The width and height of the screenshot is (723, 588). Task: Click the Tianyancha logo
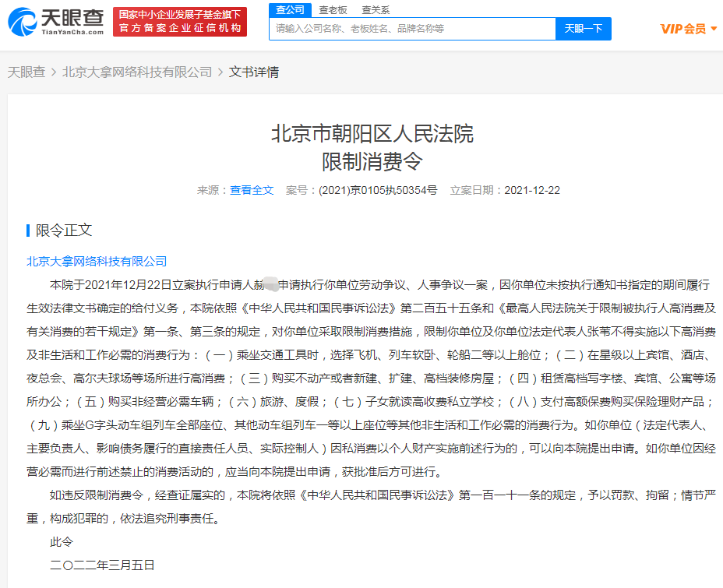pyautogui.click(x=55, y=23)
